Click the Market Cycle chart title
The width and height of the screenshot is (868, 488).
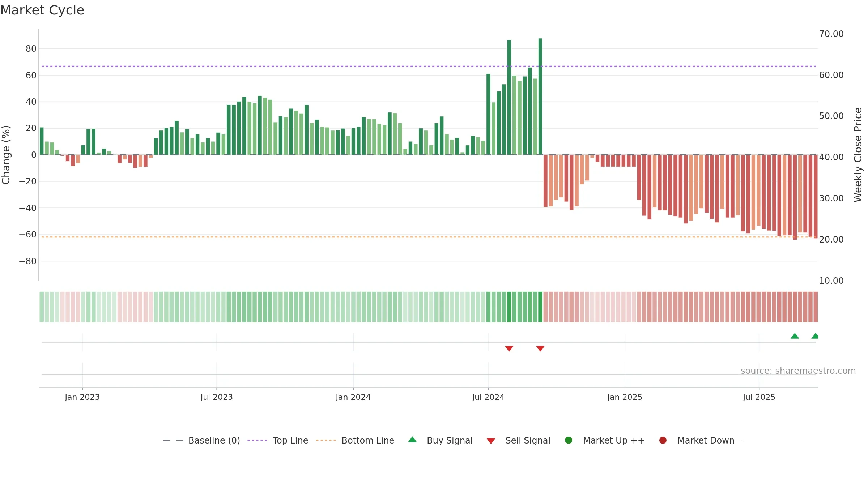[42, 10]
